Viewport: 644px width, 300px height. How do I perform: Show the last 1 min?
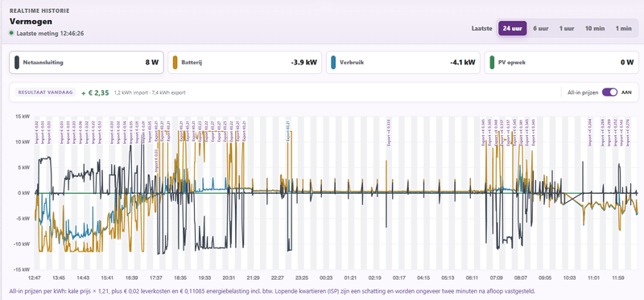[x=623, y=29]
